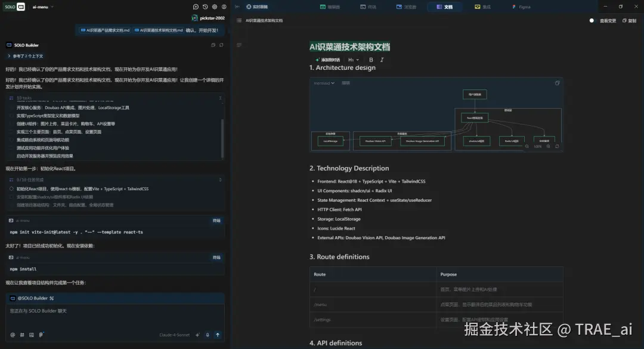Zoom in the mermaid diagram

pyautogui.click(x=549, y=146)
